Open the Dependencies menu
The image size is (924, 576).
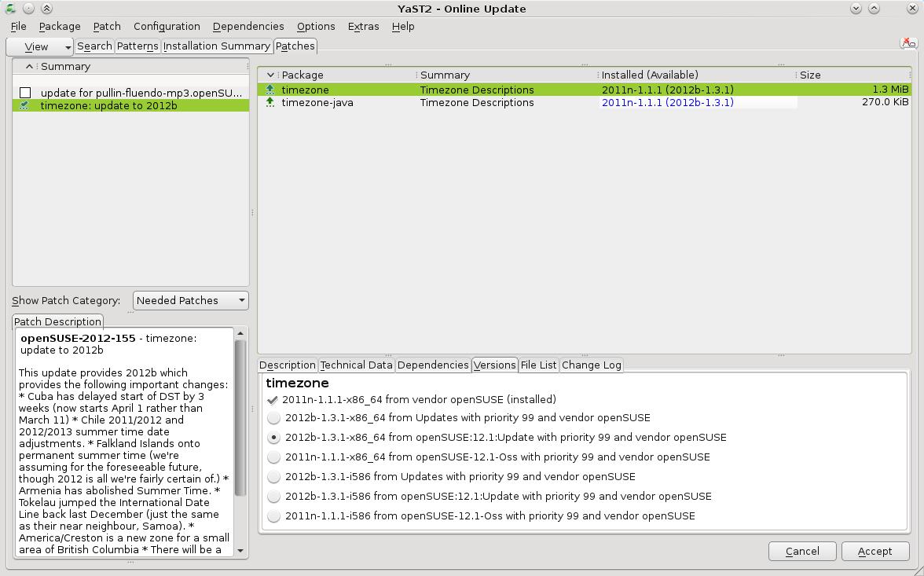pyautogui.click(x=247, y=26)
